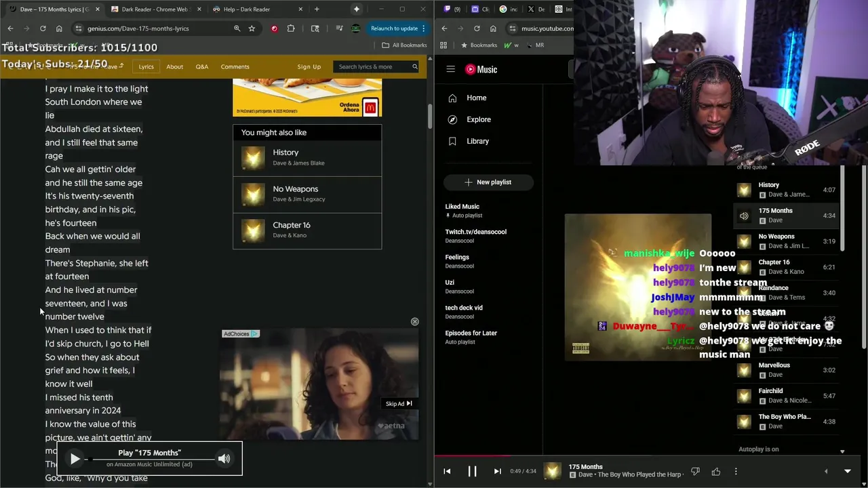Open the Comments section on Genius
This screenshot has width=868, height=488.
(x=235, y=66)
